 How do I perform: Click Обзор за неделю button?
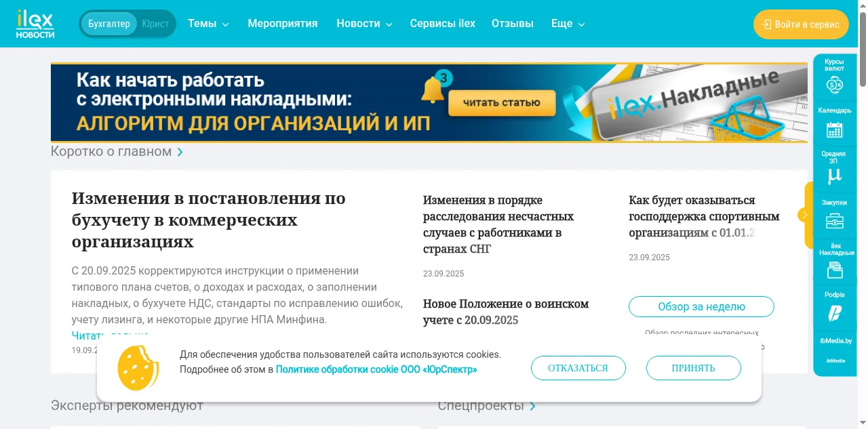(701, 306)
